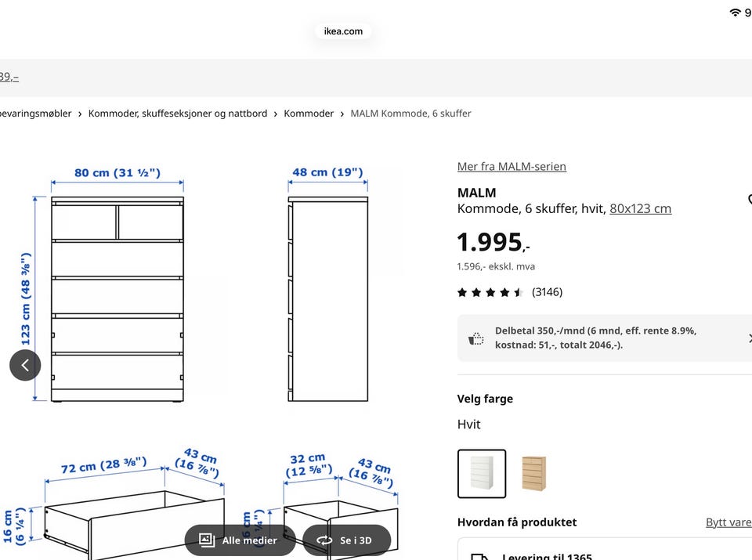Click the shopping basket icon in Delbetal box
The image size is (752, 560).
[475, 338]
